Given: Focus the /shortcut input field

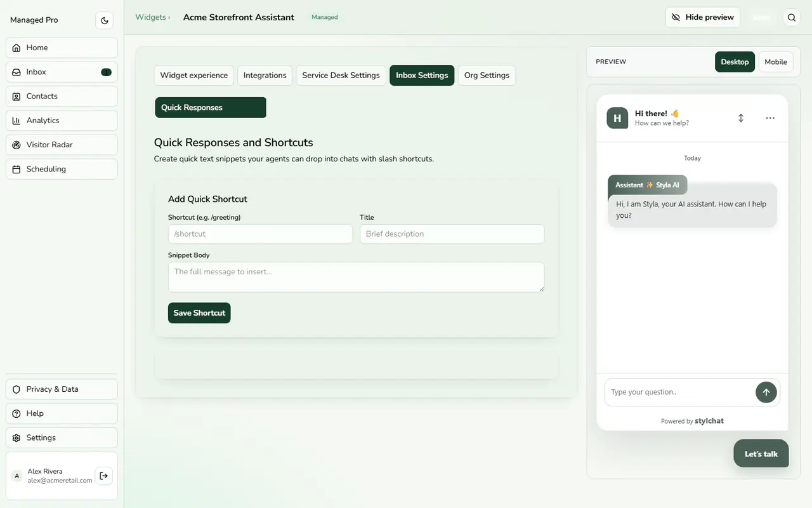Looking at the screenshot, I should (260, 234).
